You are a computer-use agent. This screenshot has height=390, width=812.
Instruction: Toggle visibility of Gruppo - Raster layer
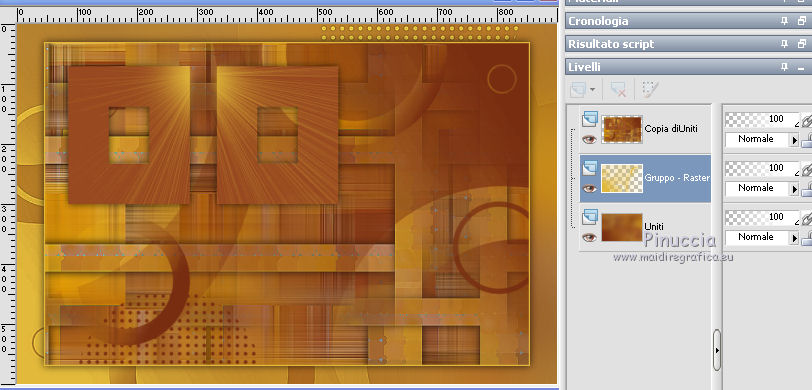pyautogui.click(x=589, y=189)
